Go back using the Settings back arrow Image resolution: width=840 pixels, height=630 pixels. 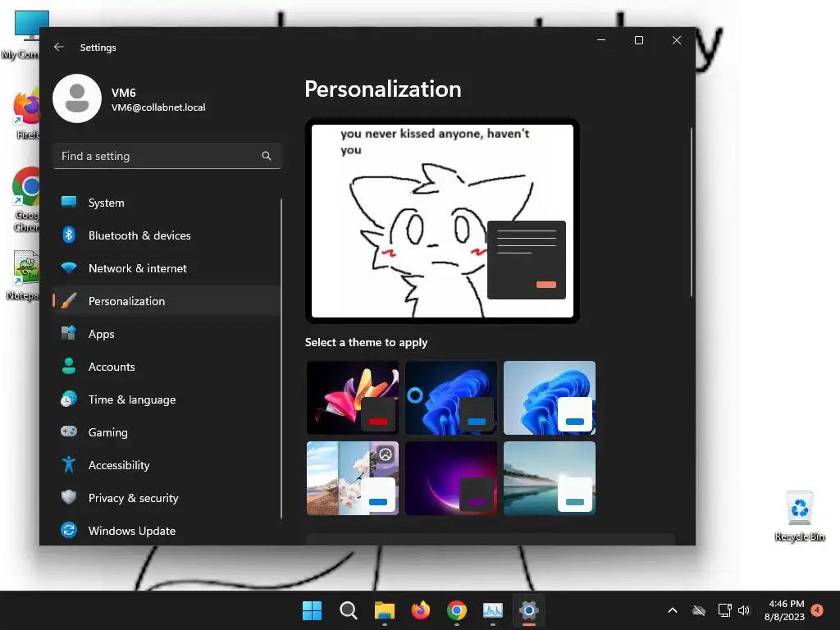(59, 47)
